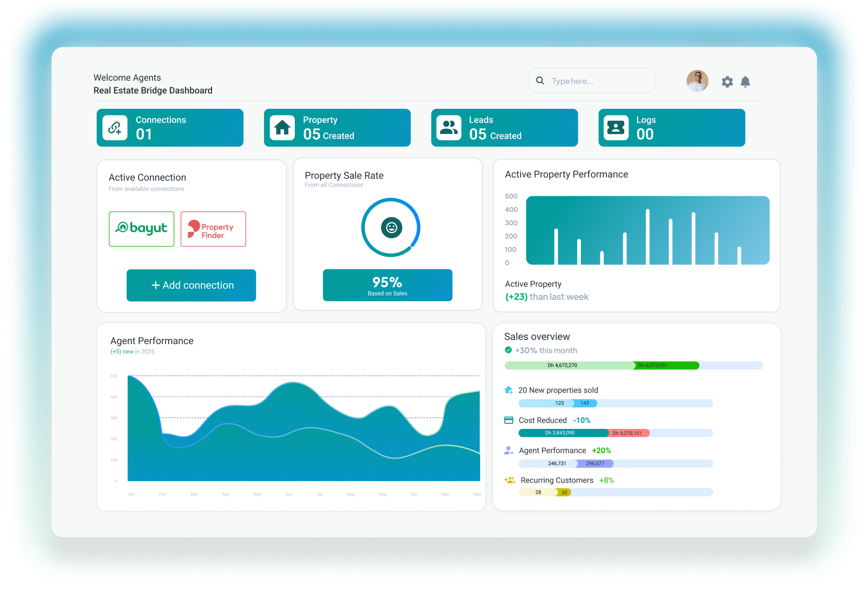Select the card icon beside Cost Reduced
The width and height of the screenshot is (868, 595).
(x=508, y=420)
